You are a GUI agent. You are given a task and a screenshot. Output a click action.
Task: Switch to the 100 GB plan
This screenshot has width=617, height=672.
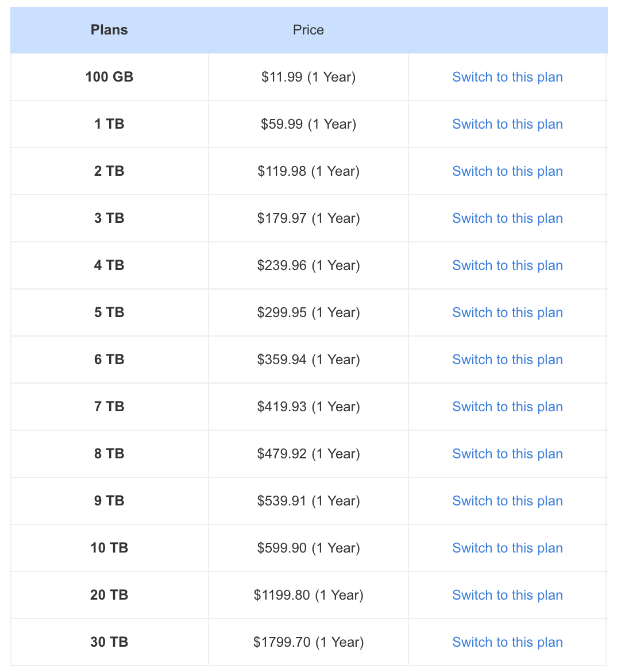(x=507, y=77)
